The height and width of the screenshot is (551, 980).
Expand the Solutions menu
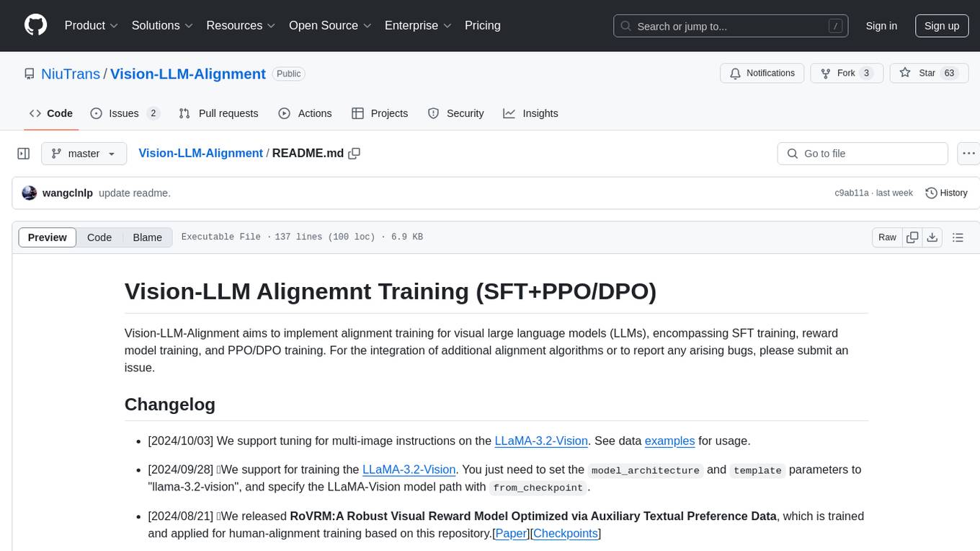(x=162, y=25)
